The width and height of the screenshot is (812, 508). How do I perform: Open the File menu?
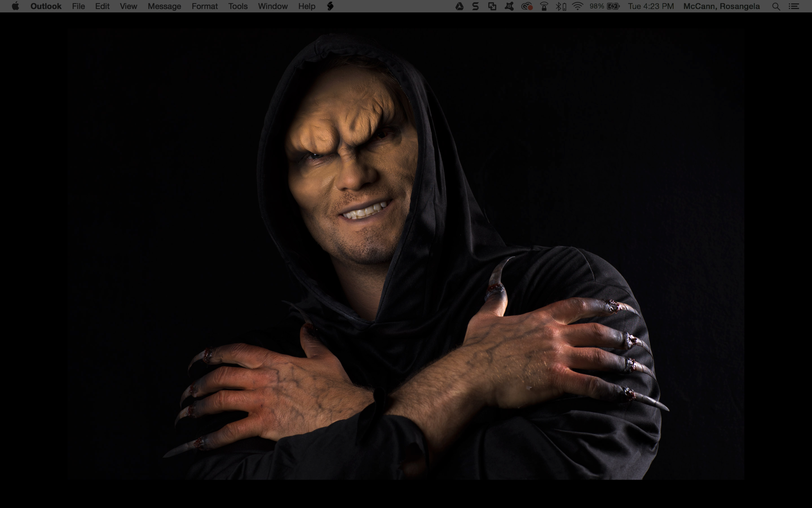(x=78, y=6)
